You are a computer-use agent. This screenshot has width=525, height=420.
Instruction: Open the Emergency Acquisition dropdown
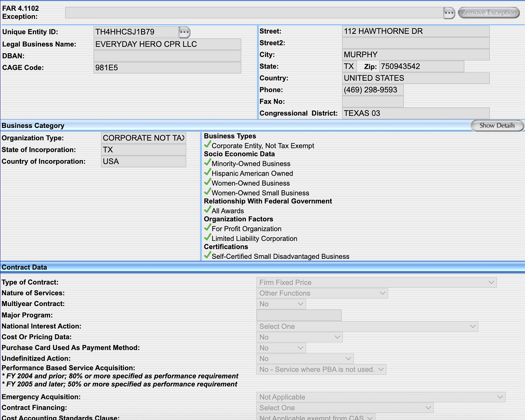381,397
